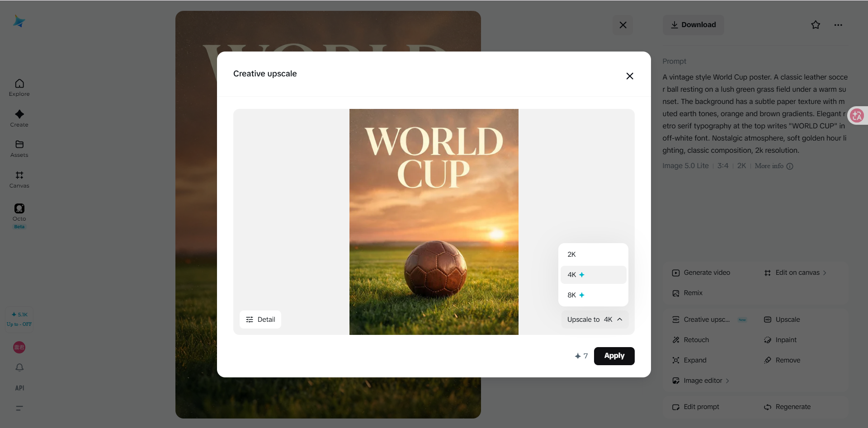This screenshot has width=868, height=428.
Task: Choose Creative upscale tool in side panel
Action: click(x=709, y=320)
